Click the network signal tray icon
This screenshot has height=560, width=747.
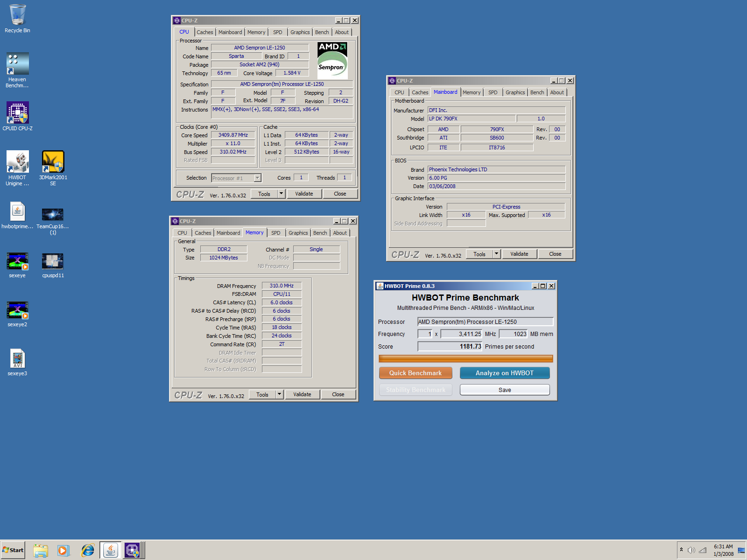pyautogui.click(x=703, y=550)
